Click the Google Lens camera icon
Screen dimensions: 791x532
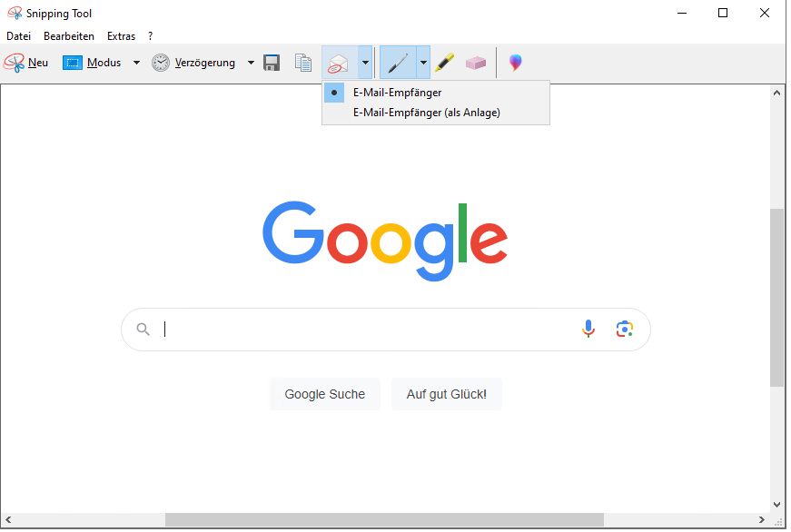(625, 330)
